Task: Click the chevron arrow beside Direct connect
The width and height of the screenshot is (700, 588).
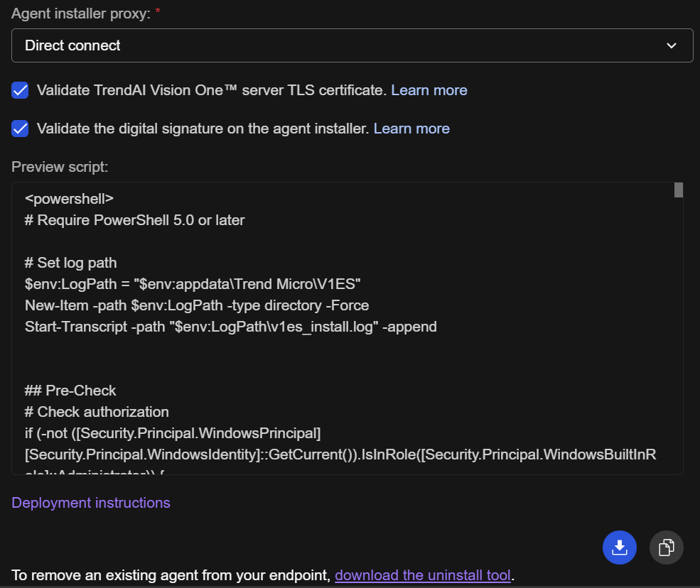Action: [671, 45]
